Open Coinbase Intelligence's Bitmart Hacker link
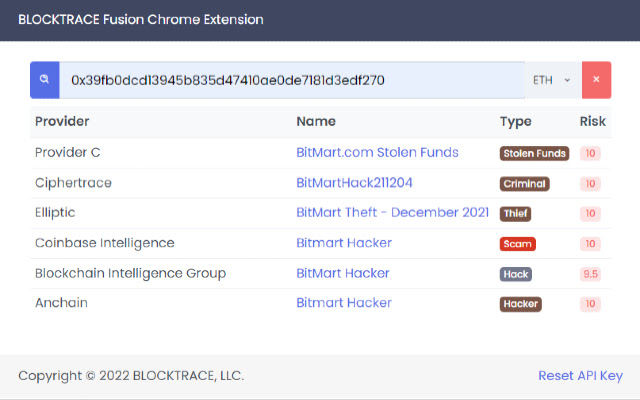 344,243
